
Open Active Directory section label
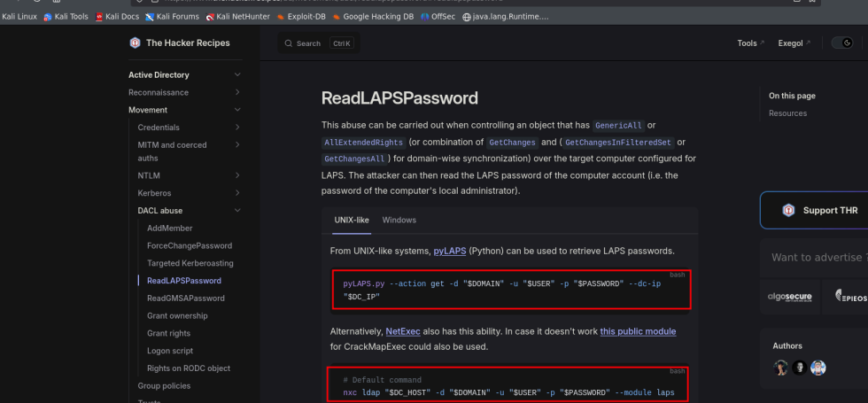click(x=159, y=74)
